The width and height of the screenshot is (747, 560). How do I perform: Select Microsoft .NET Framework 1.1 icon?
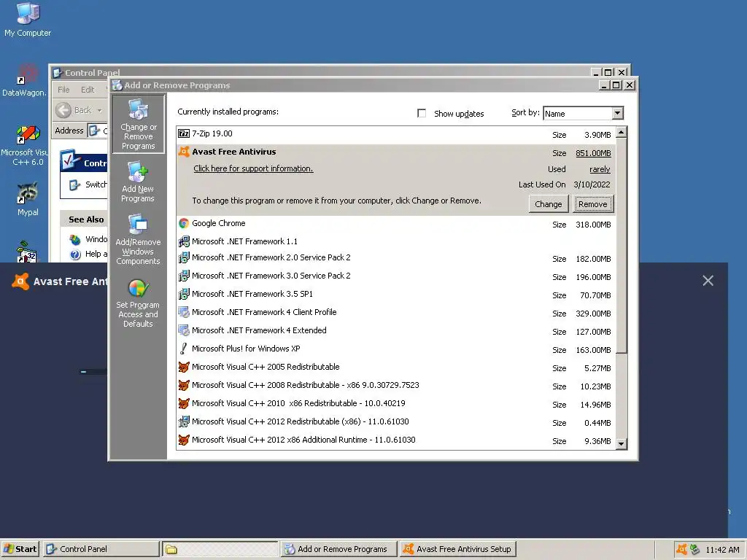tap(184, 241)
